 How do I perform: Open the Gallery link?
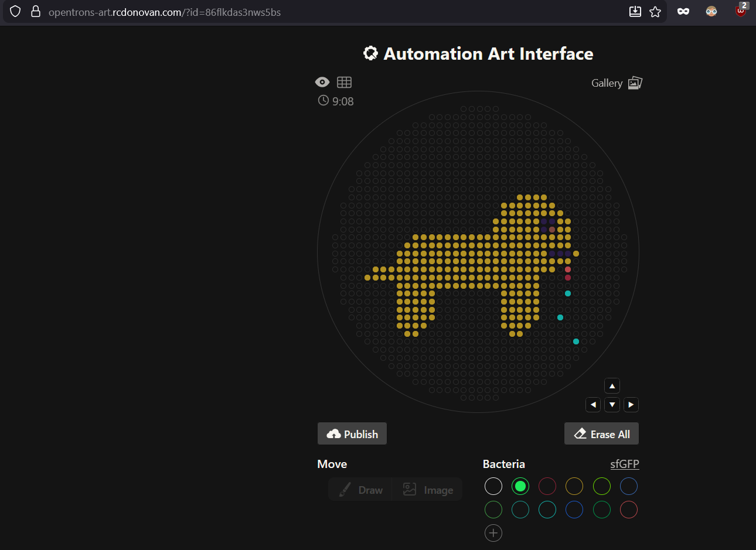pyautogui.click(x=616, y=83)
